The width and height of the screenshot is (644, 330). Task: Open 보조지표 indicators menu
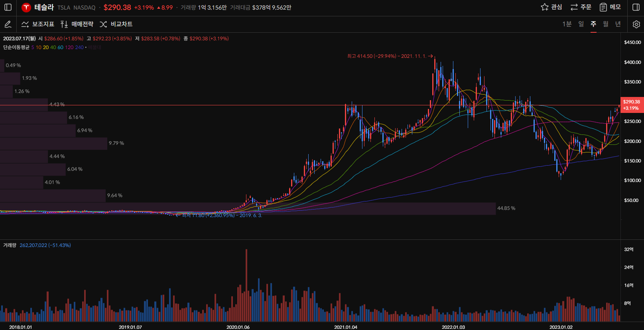click(37, 24)
